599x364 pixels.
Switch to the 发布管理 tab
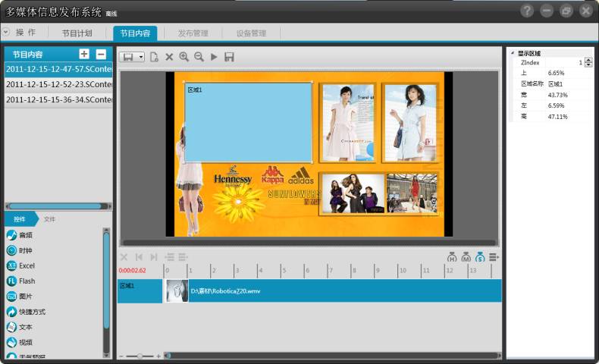pyautogui.click(x=193, y=33)
